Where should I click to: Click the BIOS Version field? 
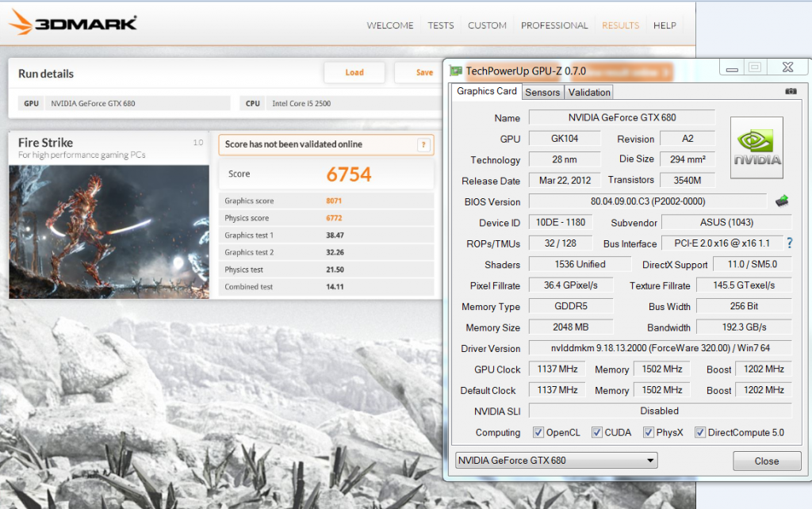point(648,201)
